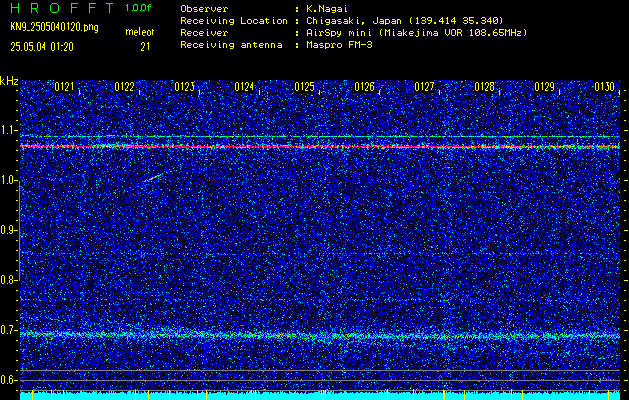Click the version label 1.00f
This screenshot has height=400, width=629.
pos(138,8)
